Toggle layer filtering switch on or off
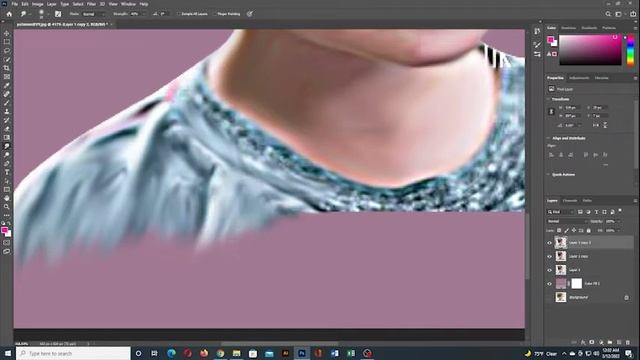Screen dimensions: 640x360 pos(620,211)
